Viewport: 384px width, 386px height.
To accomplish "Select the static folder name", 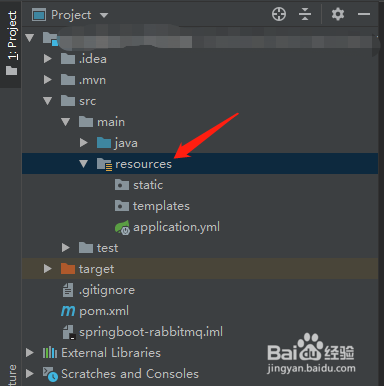I will [x=148, y=185].
